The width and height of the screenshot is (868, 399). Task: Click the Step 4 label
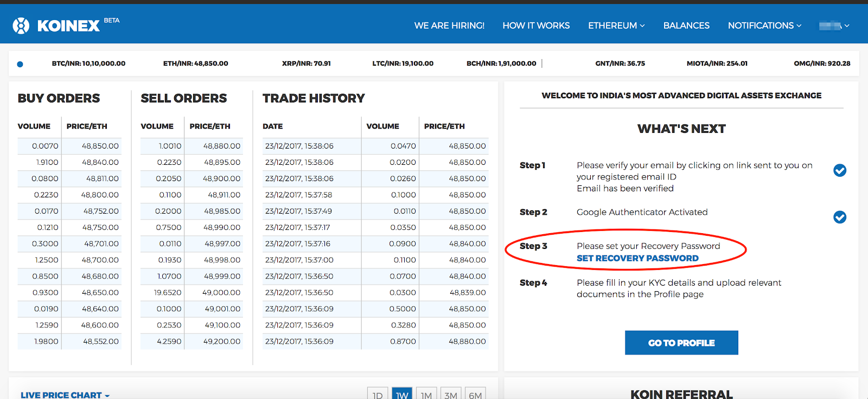(533, 282)
